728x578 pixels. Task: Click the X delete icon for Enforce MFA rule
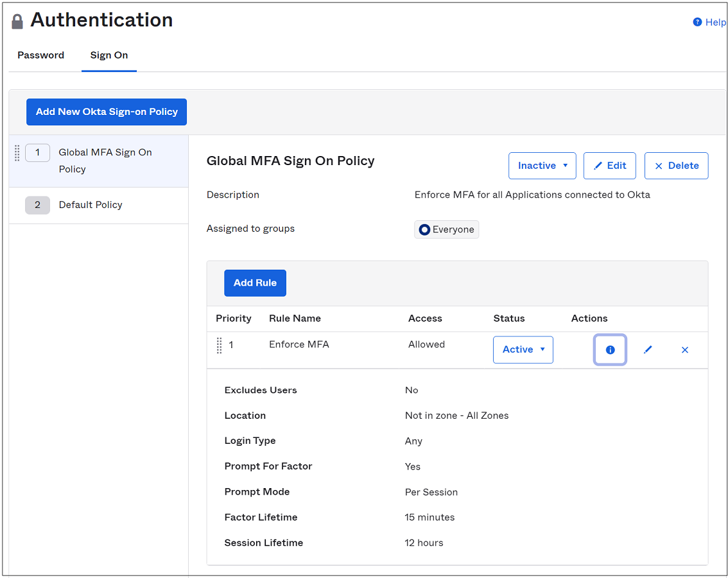point(685,350)
